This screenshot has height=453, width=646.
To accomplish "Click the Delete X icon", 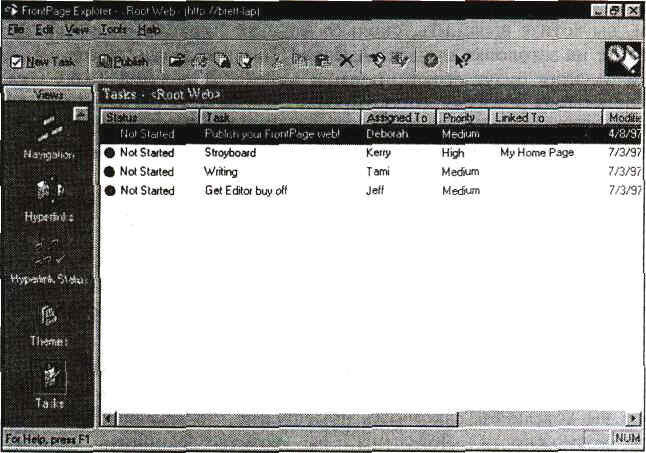I will tap(346, 61).
